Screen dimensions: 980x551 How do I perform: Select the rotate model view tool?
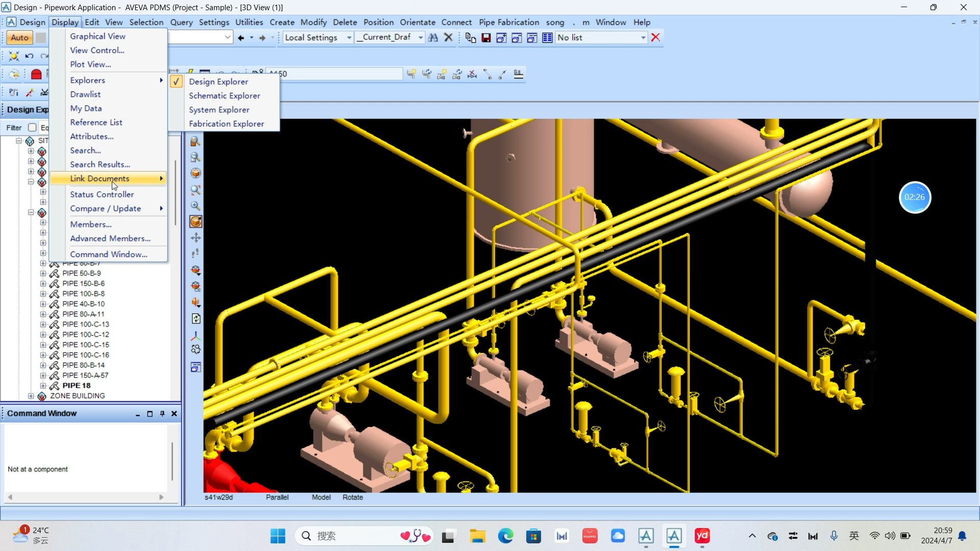click(195, 221)
